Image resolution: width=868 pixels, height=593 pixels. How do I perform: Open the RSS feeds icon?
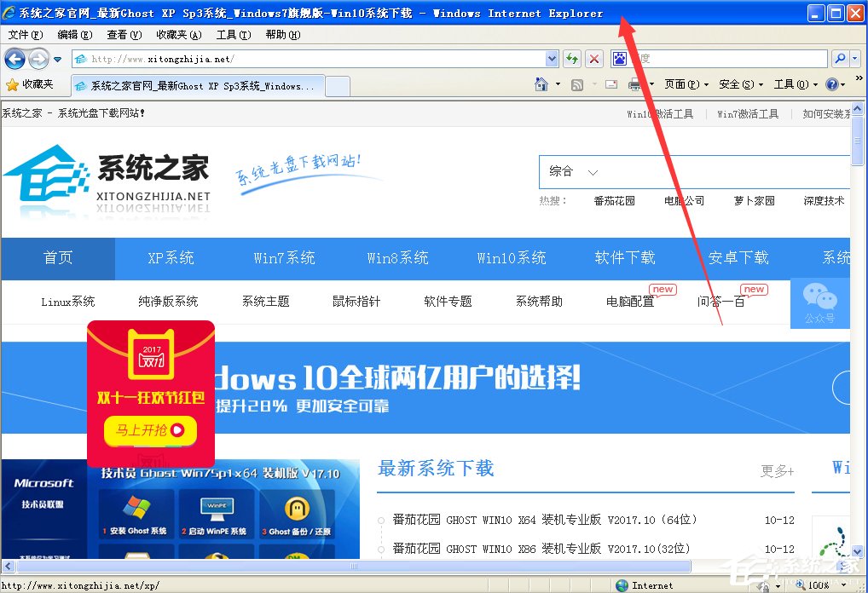pos(576,84)
